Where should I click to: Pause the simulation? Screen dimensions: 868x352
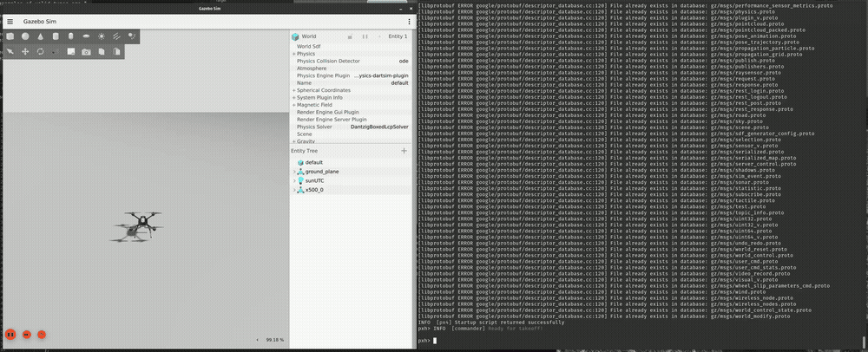[x=10, y=334]
